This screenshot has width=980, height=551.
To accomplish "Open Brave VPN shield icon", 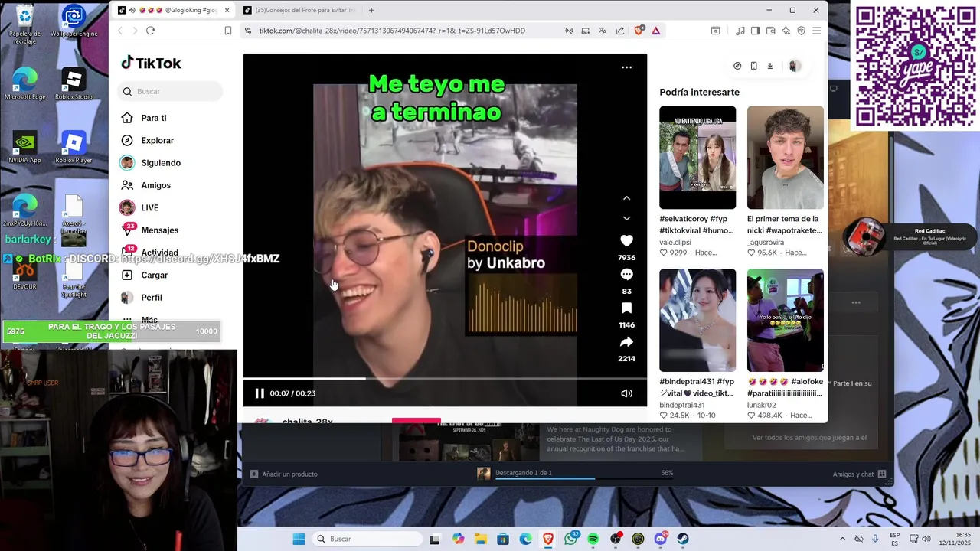I will pyautogui.click(x=802, y=31).
